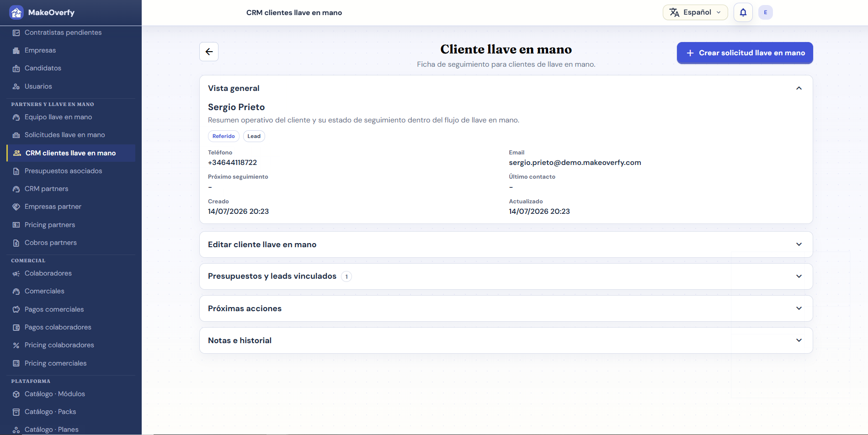The width and height of the screenshot is (868, 435).
Task: Click the Lead status badge
Action: 254,136
